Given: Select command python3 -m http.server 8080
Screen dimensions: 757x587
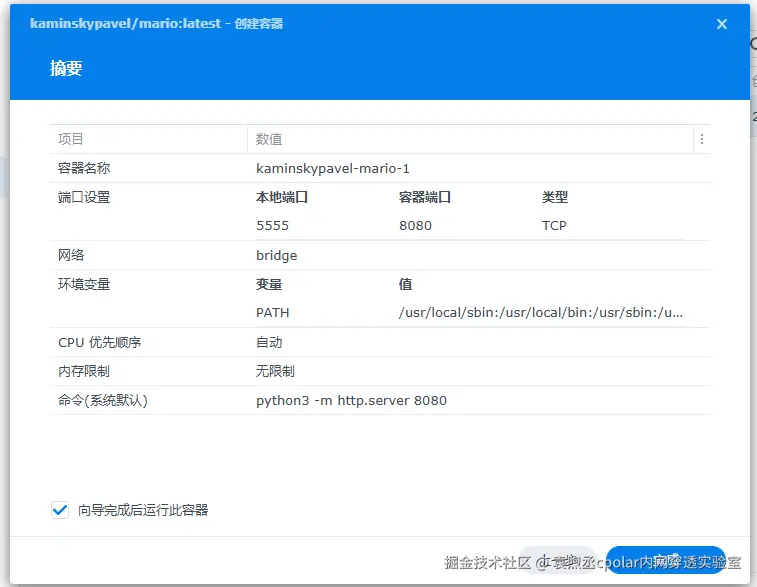Looking at the screenshot, I should pyautogui.click(x=351, y=401).
